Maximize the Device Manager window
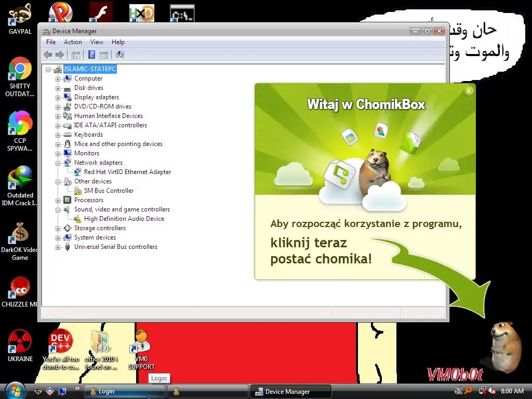This screenshot has width=532, height=399. click(x=427, y=31)
